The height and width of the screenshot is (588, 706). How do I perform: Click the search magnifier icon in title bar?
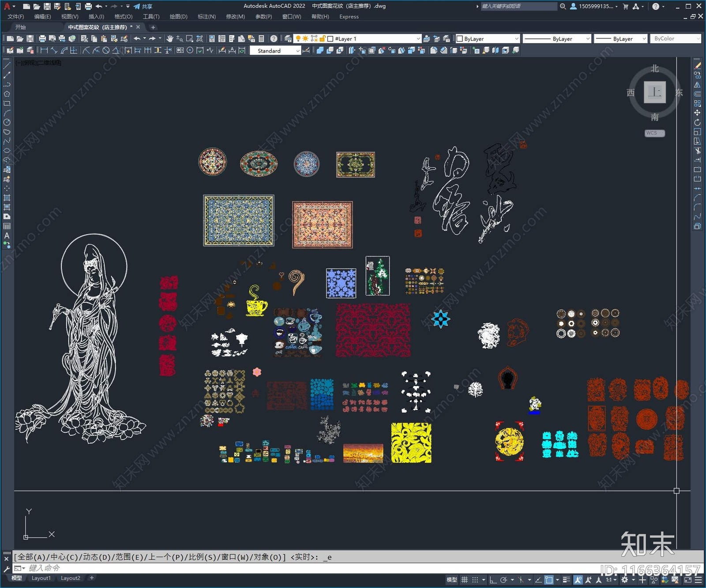point(563,6)
